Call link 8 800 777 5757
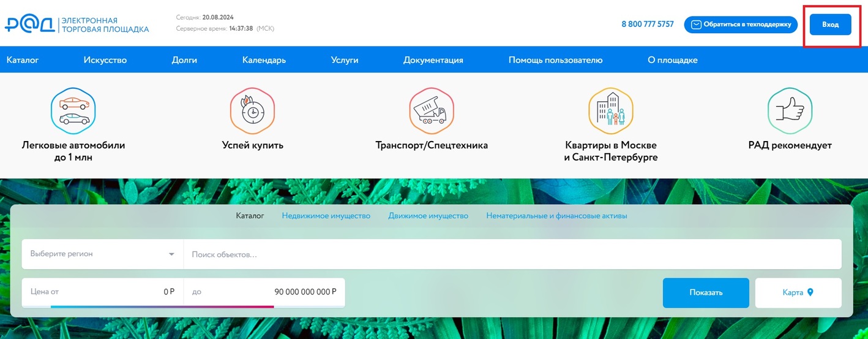The width and height of the screenshot is (868, 339). click(647, 25)
